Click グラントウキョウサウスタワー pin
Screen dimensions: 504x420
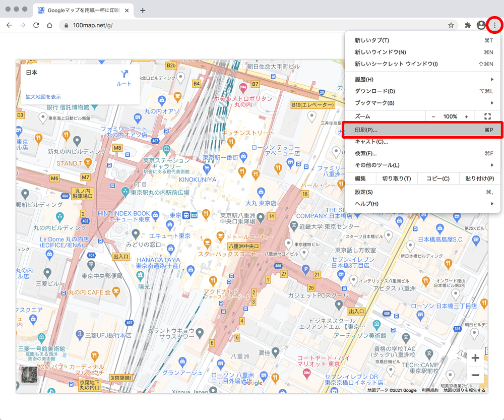click(200, 333)
